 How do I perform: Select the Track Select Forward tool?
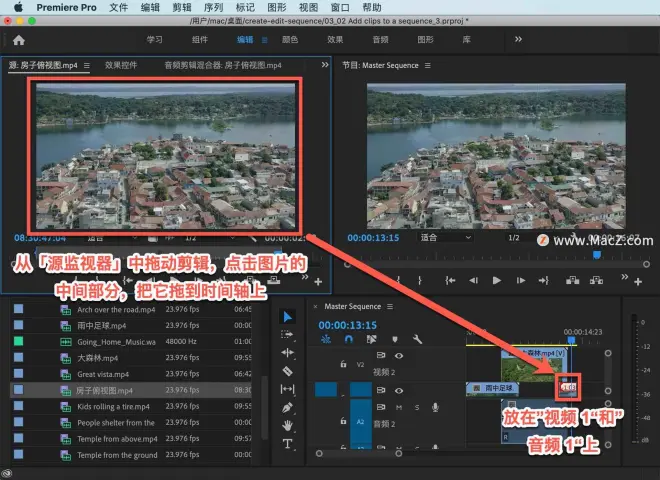point(287,335)
